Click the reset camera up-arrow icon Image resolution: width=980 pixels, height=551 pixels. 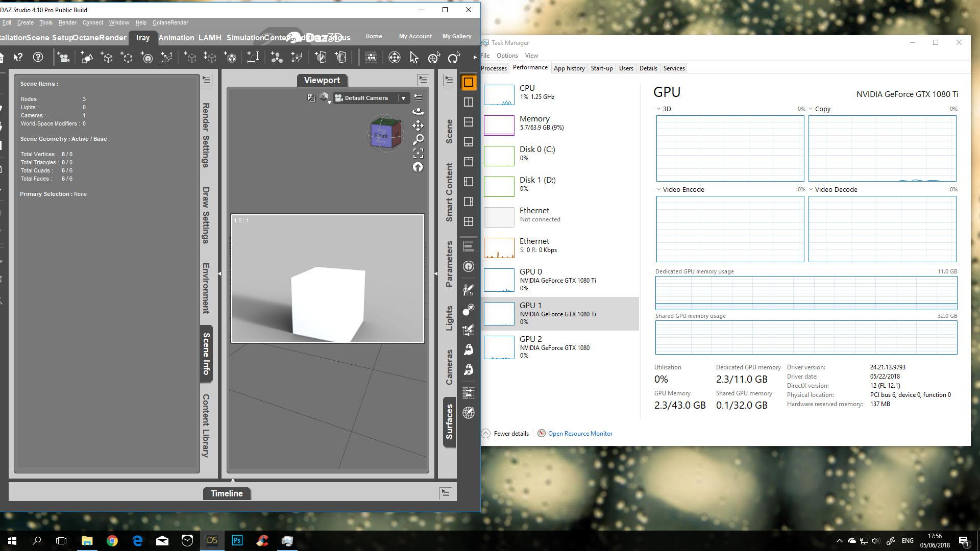(418, 167)
